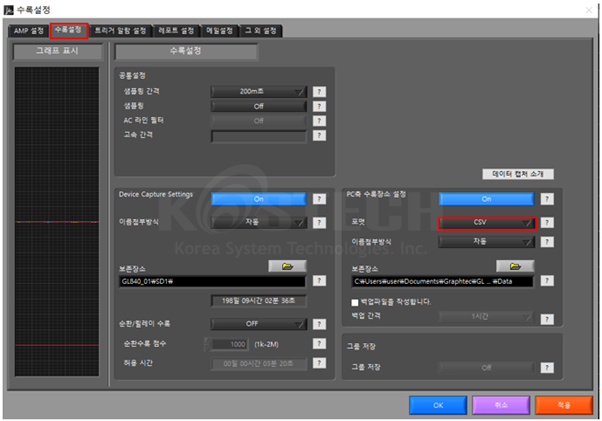Open 포맷 CSV dropdown
Screen dimensions: 602x421
486,223
